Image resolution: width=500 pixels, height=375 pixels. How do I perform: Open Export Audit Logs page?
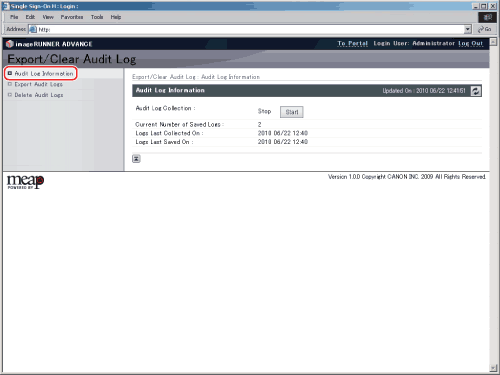pyautogui.click(x=38, y=84)
